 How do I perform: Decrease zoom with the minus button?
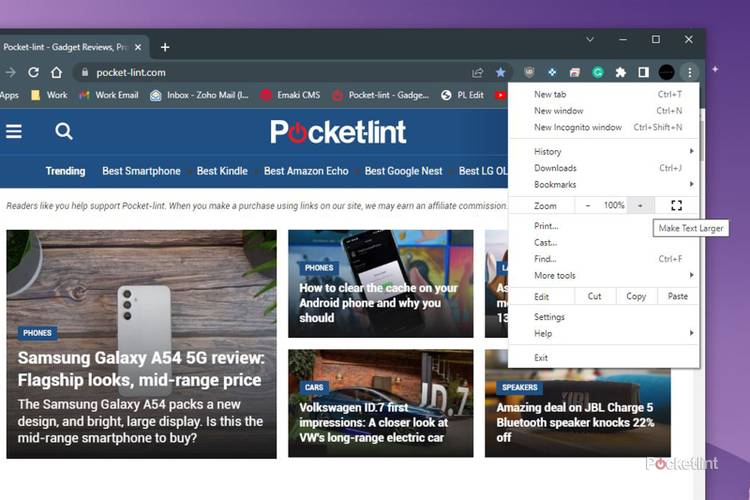[x=588, y=205]
